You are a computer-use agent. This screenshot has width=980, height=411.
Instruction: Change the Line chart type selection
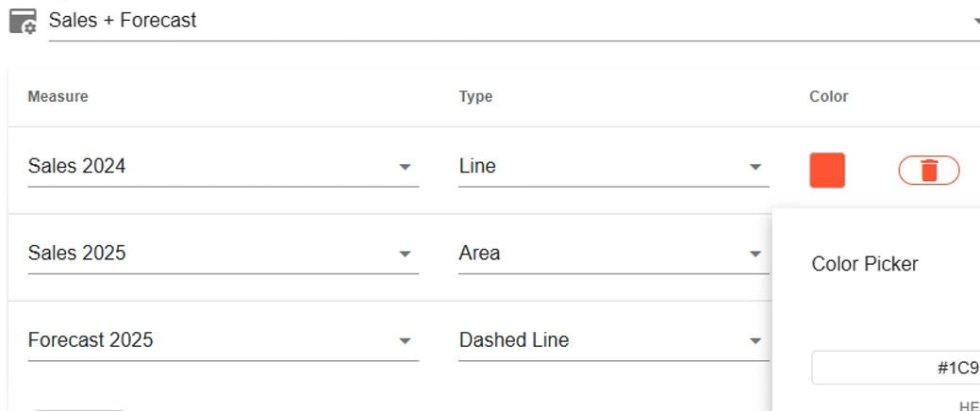604,167
